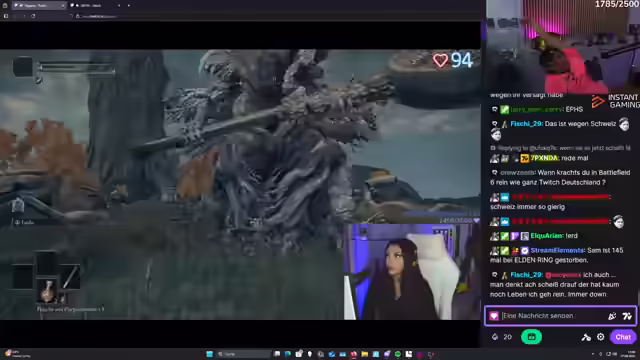Open the chat settings gear icon

click(600, 337)
